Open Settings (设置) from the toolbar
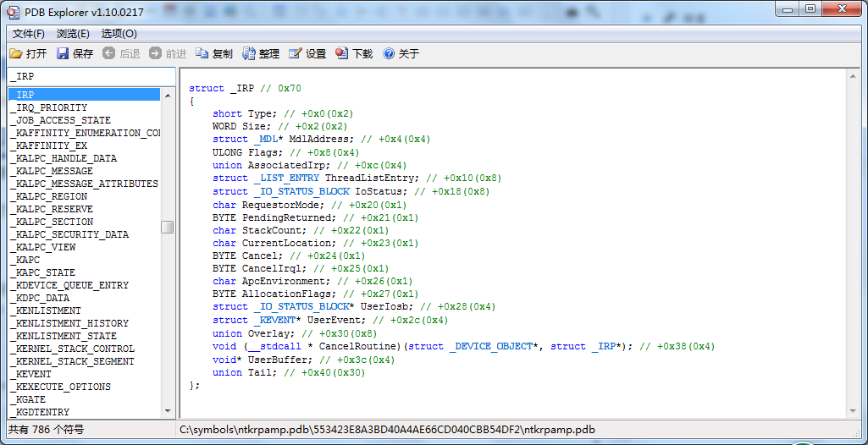 pos(296,53)
